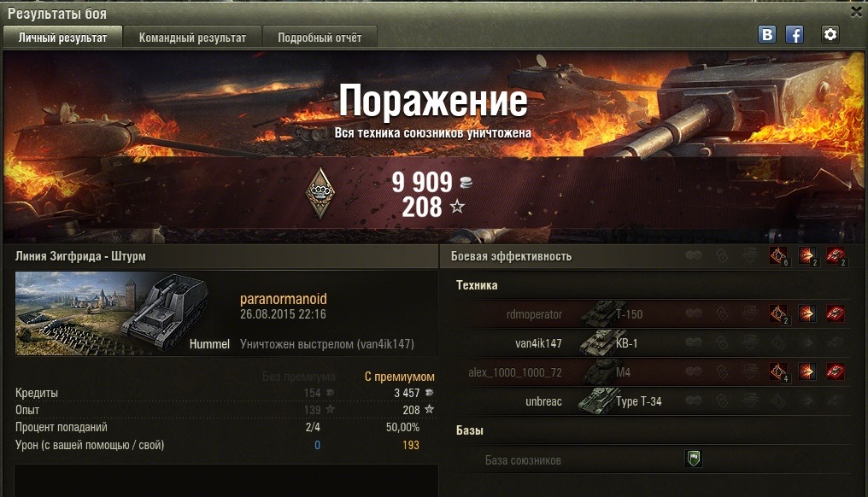Click the brass knuckles medal badge

click(320, 192)
